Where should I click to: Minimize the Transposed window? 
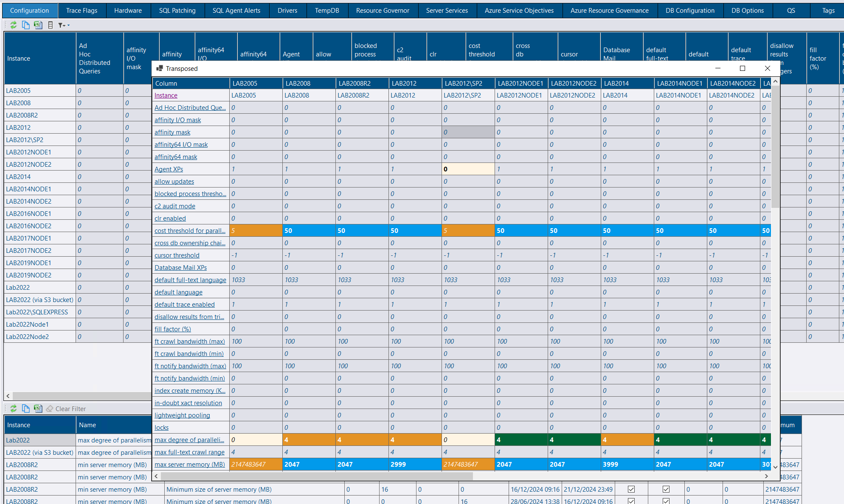click(718, 68)
